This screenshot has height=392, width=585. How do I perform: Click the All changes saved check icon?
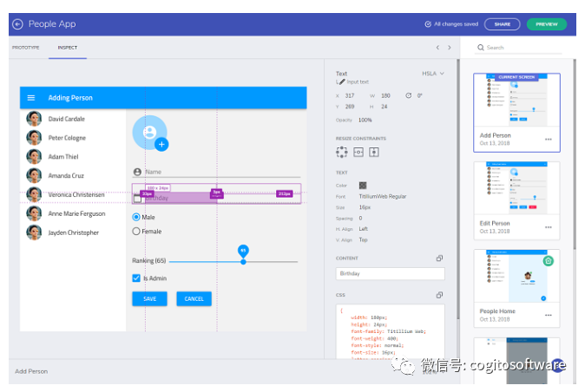click(428, 24)
